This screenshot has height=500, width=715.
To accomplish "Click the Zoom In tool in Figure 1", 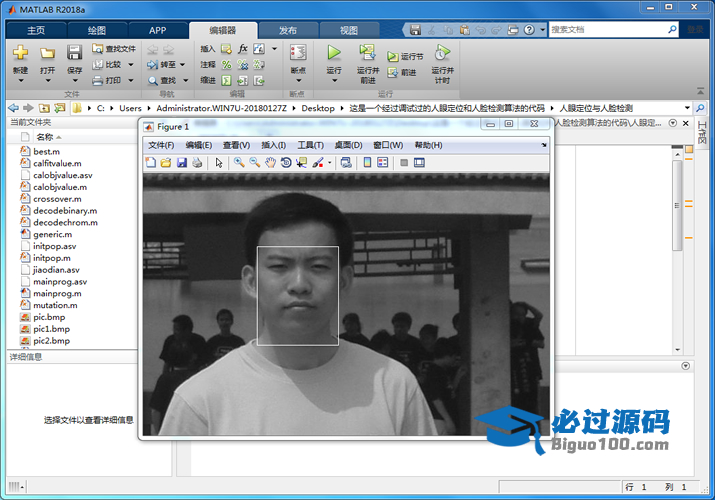I will [239, 163].
